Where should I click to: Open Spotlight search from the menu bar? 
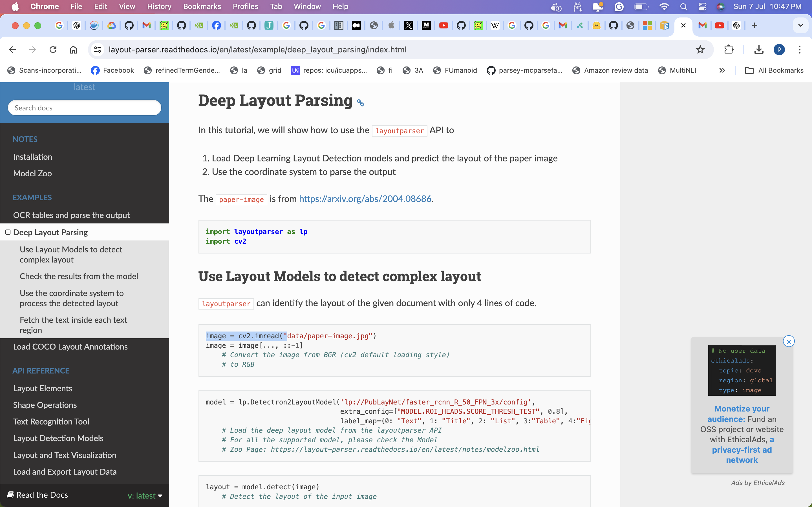pos(684,6)
